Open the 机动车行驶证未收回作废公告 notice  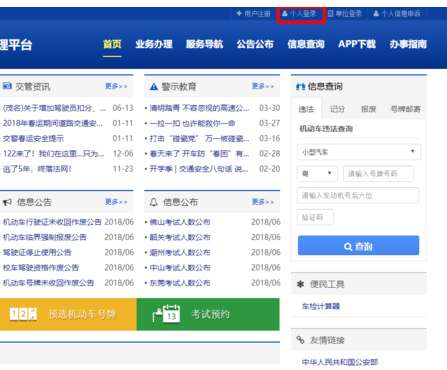(x=52, y=222)
